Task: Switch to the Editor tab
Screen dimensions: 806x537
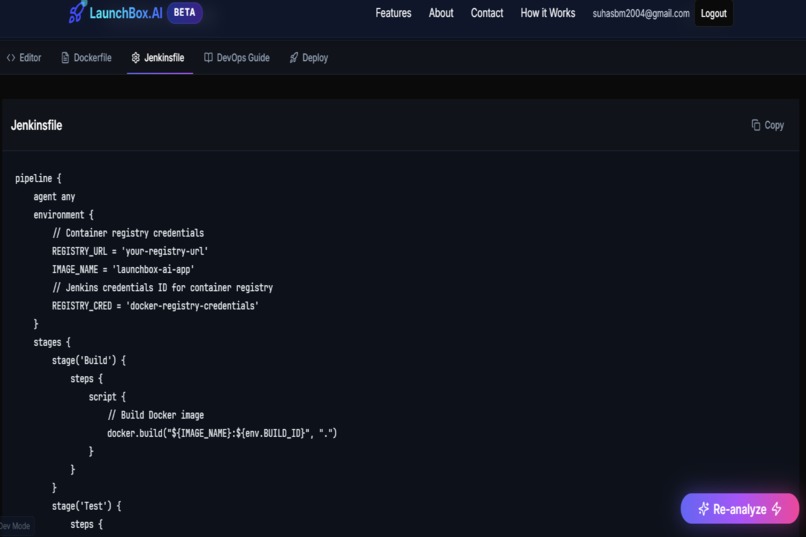Action: (x=24, y=58)
